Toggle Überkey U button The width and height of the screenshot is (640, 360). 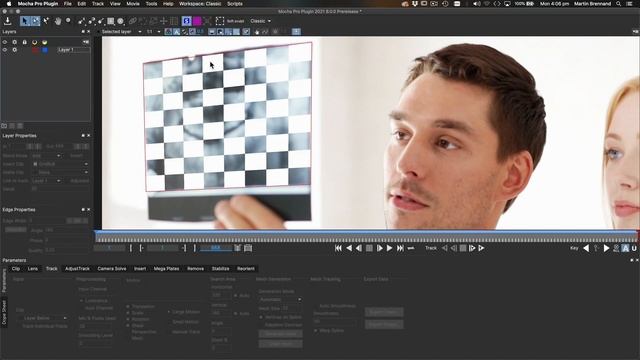[x=634, y=248]
